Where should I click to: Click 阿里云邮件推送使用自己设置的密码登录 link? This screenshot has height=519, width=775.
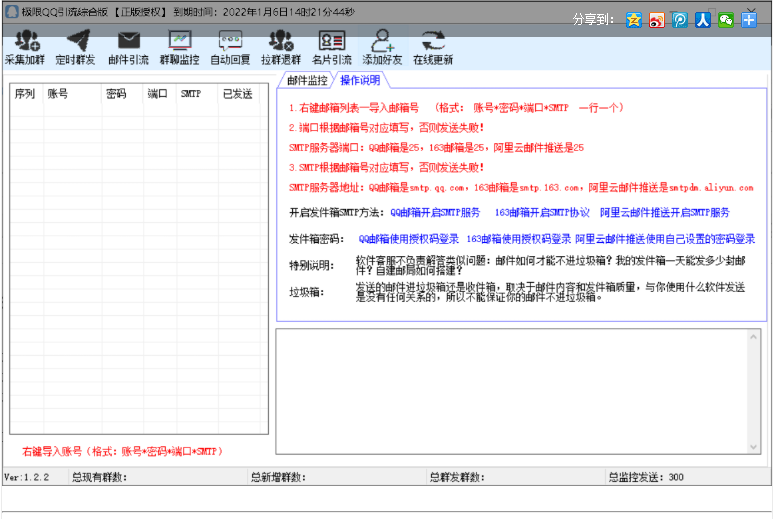tap(665, 239)
